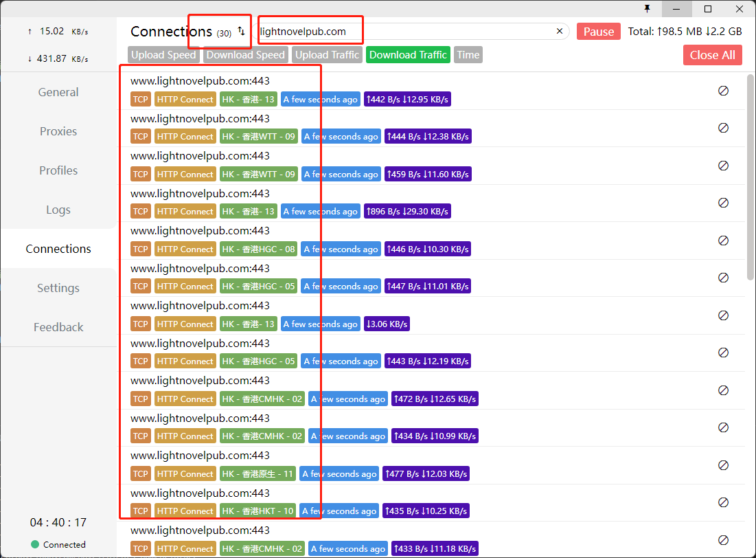Open the Feedback tab
The width and height of the screenshot is (756, 558).
click(x=58, y=327)
